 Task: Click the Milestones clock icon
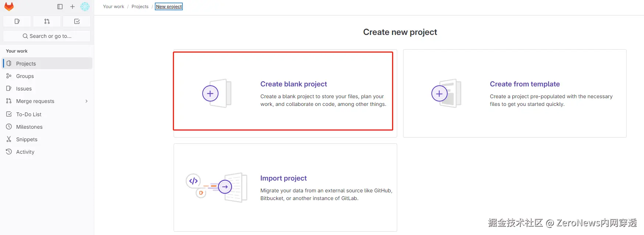(9, 127)
